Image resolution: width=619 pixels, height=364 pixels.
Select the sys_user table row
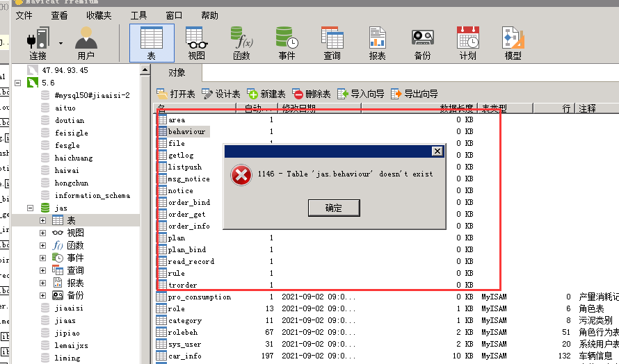click(x=185, y=344)
